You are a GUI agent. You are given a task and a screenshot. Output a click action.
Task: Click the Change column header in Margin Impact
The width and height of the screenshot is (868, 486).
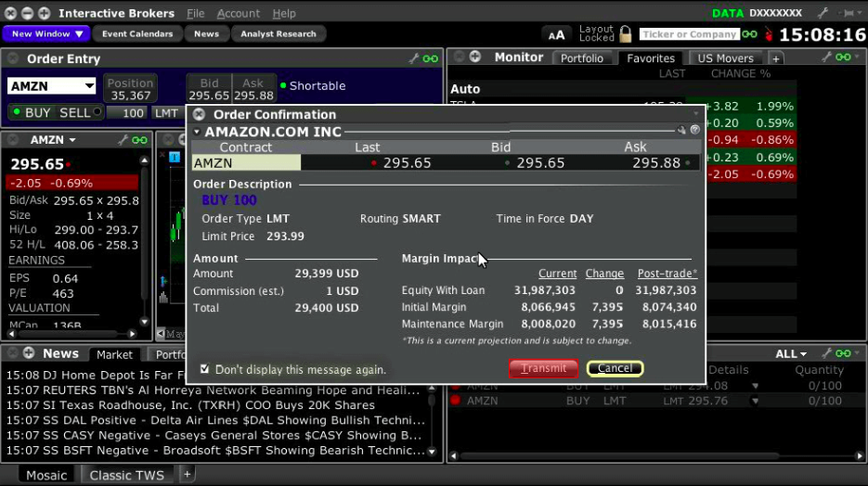(604, 274)
